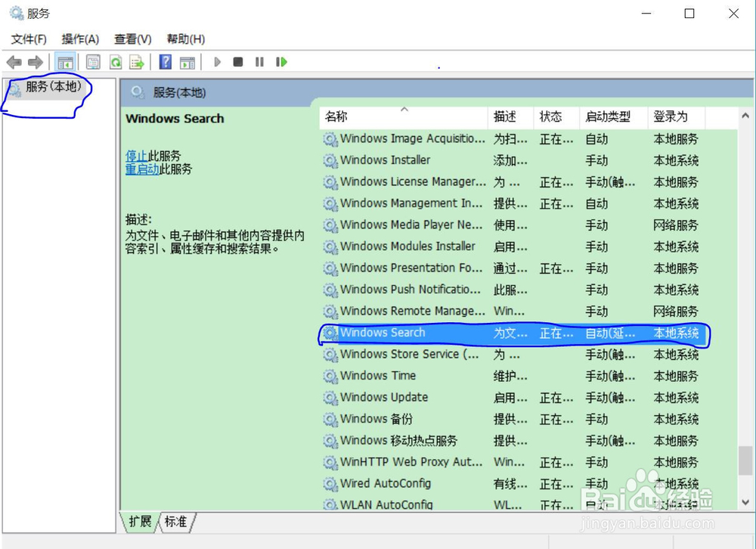Click the 服务(本地) pane header

click(x=179, y=92)
